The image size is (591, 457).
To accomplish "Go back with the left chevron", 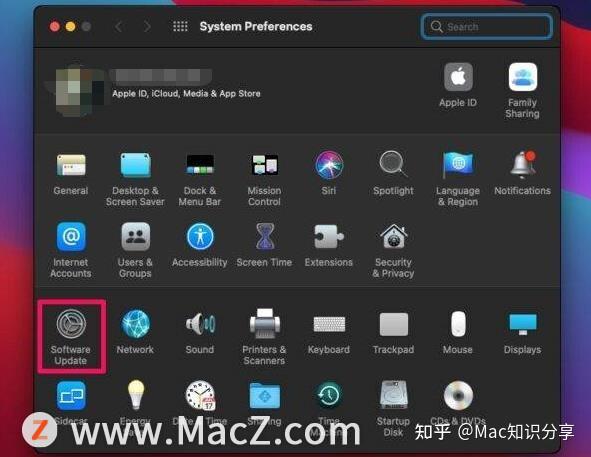I will 119,26.
